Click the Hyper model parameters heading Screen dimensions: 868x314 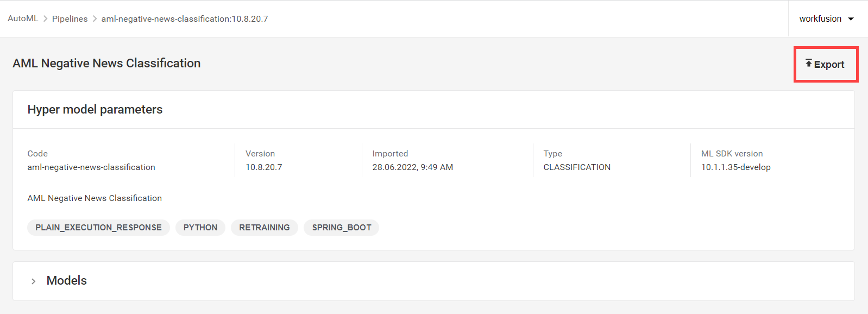point(95,109)
